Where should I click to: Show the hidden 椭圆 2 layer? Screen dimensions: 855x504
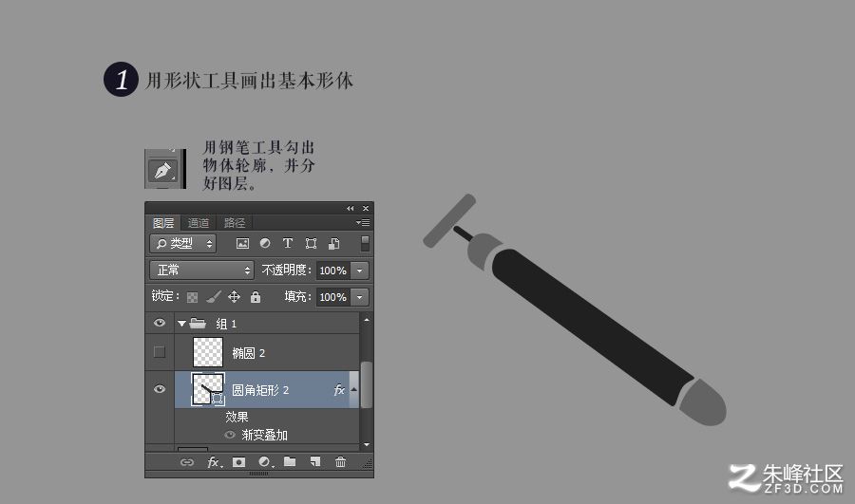[x=160, y=352]
